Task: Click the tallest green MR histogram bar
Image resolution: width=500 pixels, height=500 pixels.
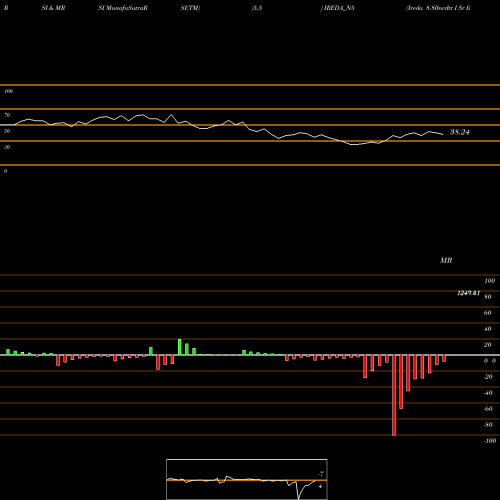Action: point(180,347)
